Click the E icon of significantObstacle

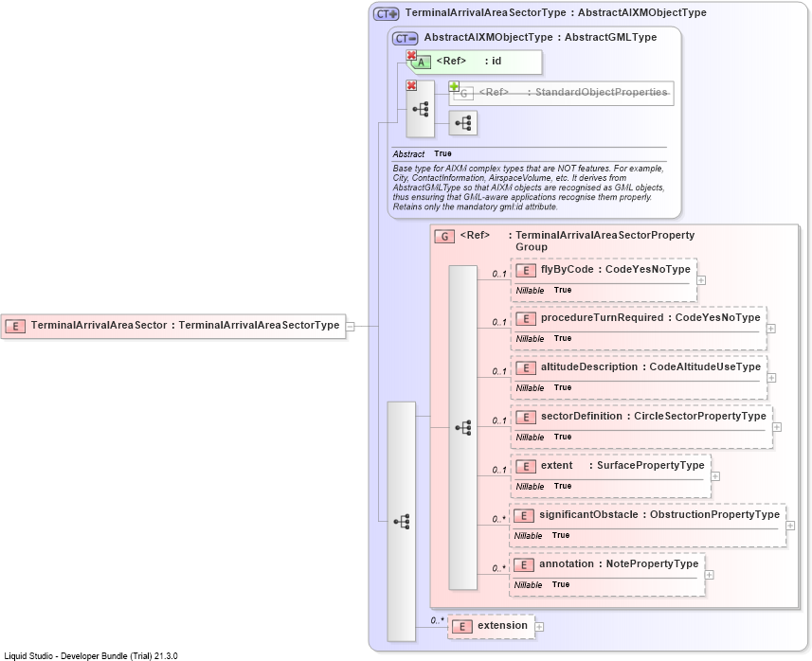click(x=524, y=515)
